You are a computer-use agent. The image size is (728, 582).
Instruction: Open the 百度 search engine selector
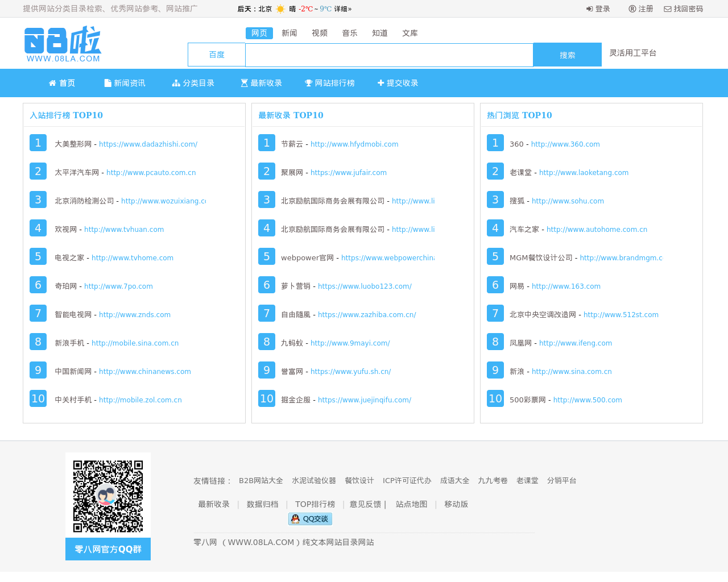tap(217, 55)
